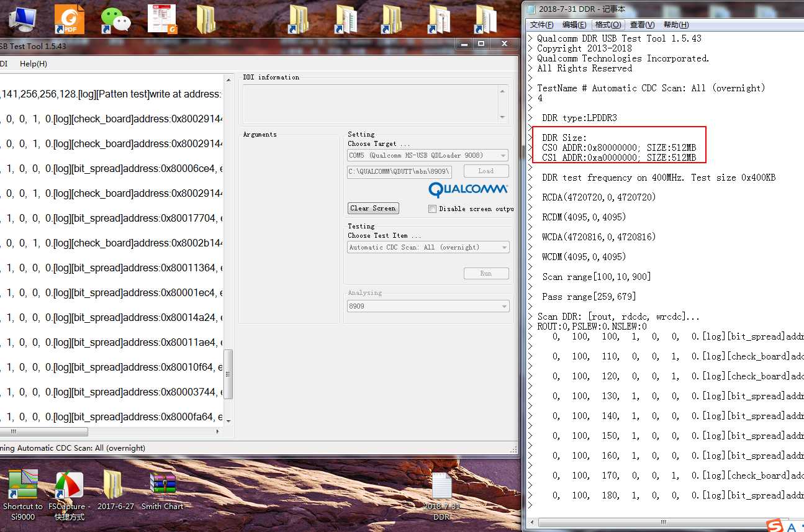Open the 编辑(E) menu in Notepad
The image size is (804, 532).
click(574, 25)
